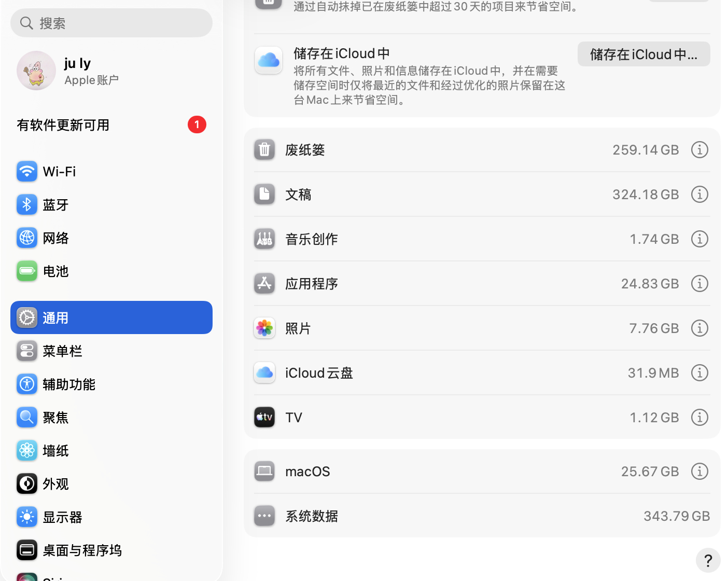Click the red update badge 1
728x581 pixels.
pos(197,125)
